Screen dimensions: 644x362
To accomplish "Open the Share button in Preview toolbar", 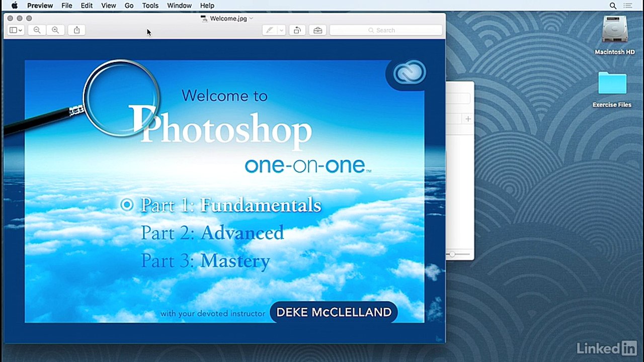I will (76, 30).
